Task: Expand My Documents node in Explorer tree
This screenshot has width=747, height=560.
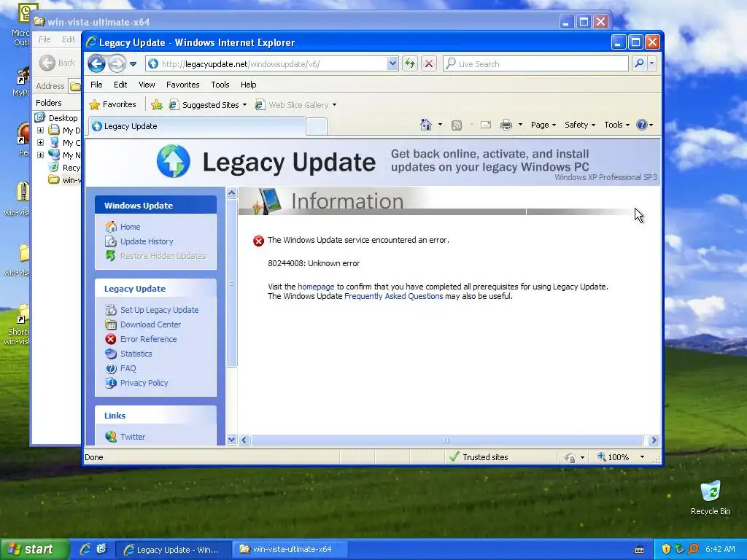Action: click(41, 130)
